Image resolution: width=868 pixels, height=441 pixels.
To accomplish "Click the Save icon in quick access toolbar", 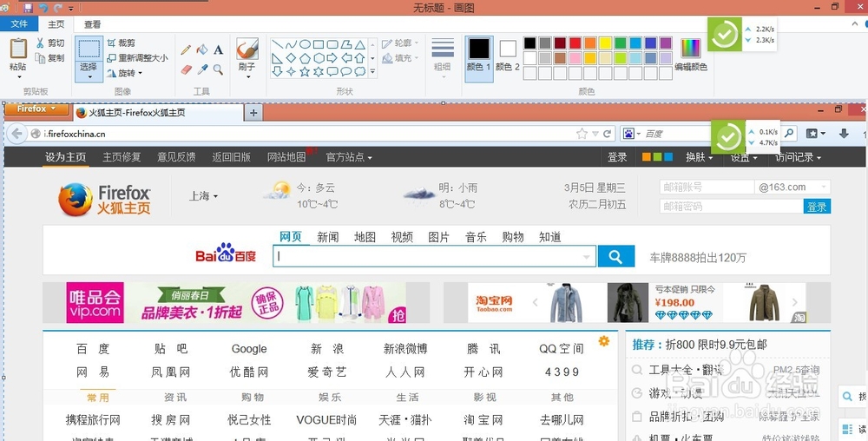I will tap(28, 8).
